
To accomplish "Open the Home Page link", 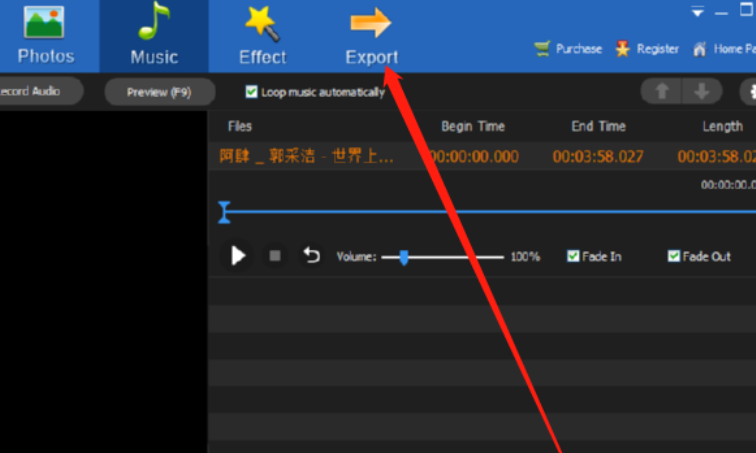I will click(x=724, y=49).
